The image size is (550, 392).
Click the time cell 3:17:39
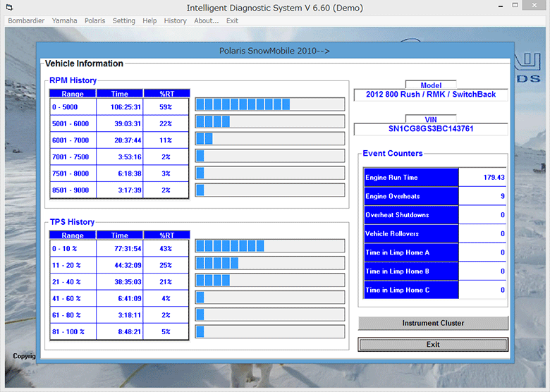[x=120, y=190]
